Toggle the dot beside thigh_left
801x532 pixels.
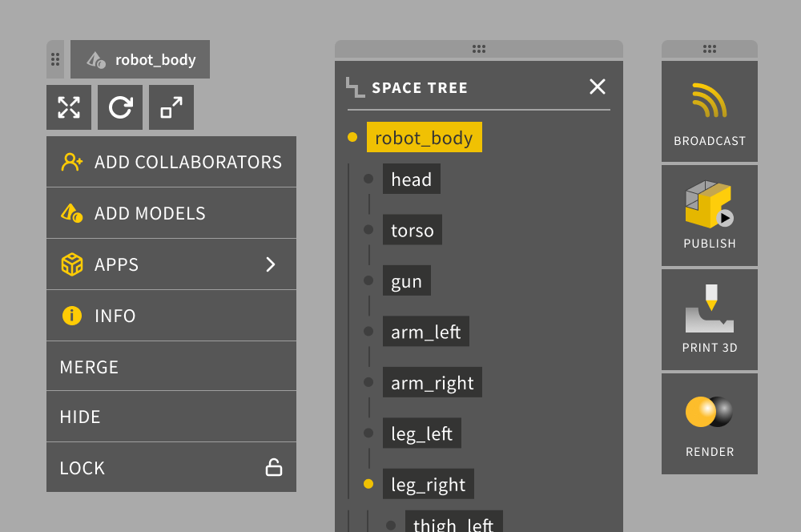[x=391, y=525]
